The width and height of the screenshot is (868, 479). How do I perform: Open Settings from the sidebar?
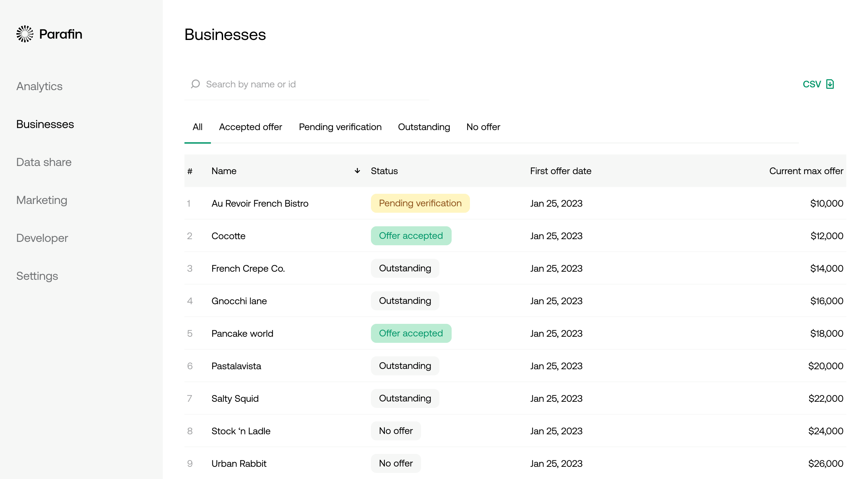click(x=37, y=276)
